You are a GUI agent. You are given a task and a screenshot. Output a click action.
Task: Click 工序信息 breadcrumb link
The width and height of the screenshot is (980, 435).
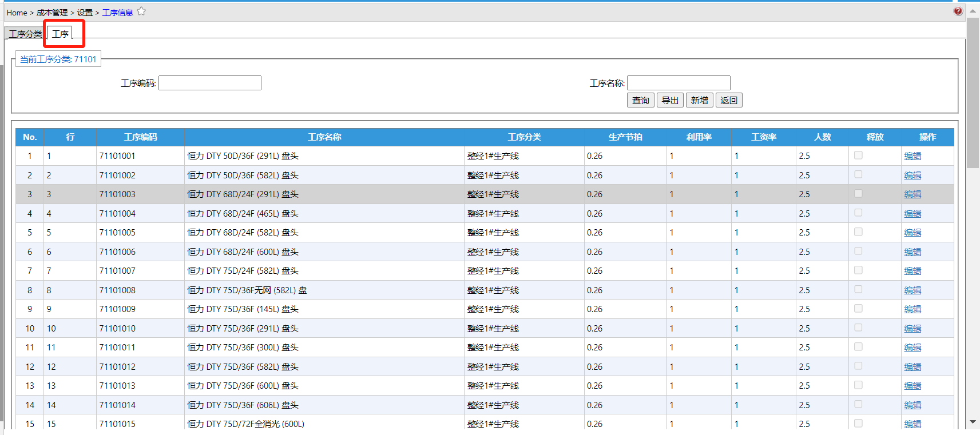pos(117,13)
